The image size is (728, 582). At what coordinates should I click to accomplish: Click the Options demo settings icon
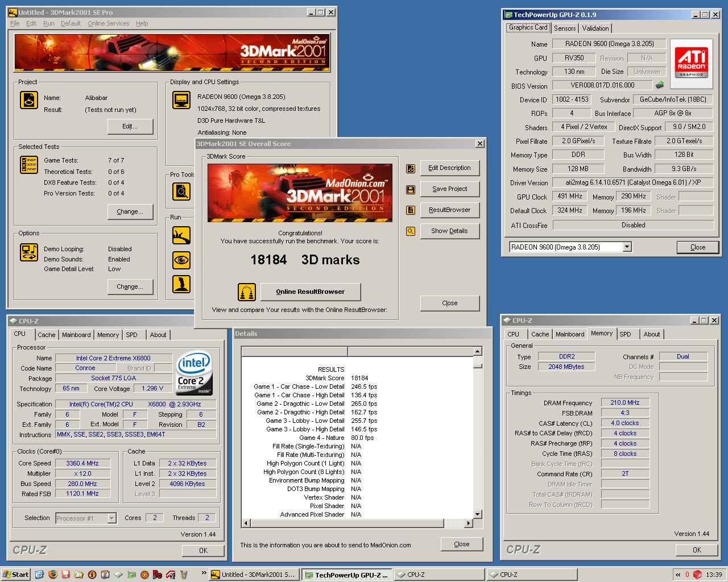point(29,252)
